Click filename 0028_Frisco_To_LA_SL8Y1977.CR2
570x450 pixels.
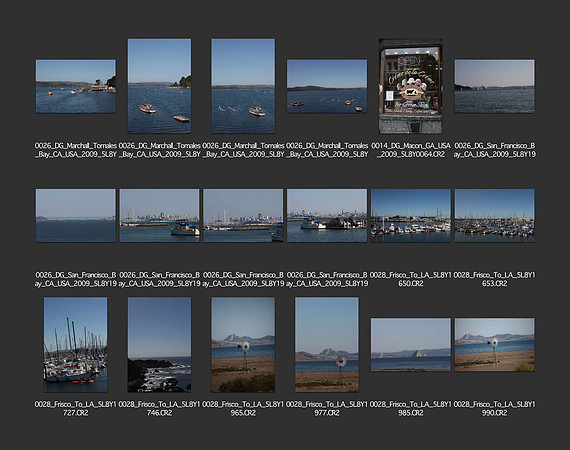(x=327, y=408)
